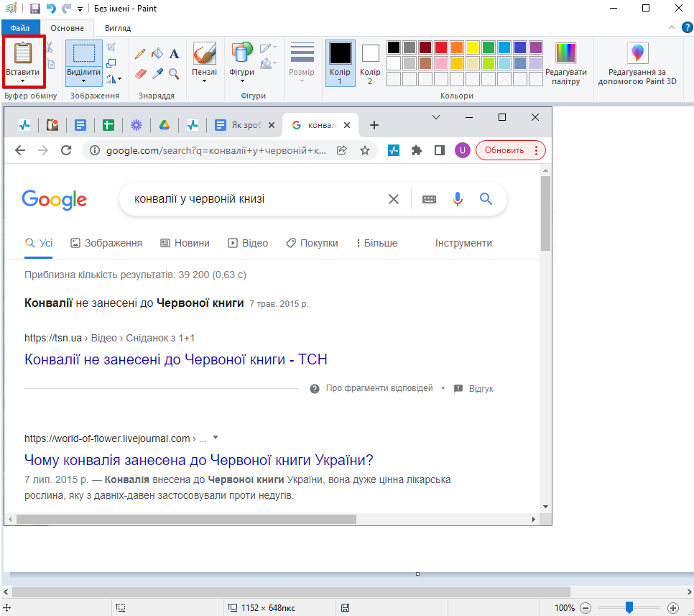This screenshot has height=616, width=694.
Task: Click the 1152 × 648пкс canvas size text
Action: coord(268,608)
